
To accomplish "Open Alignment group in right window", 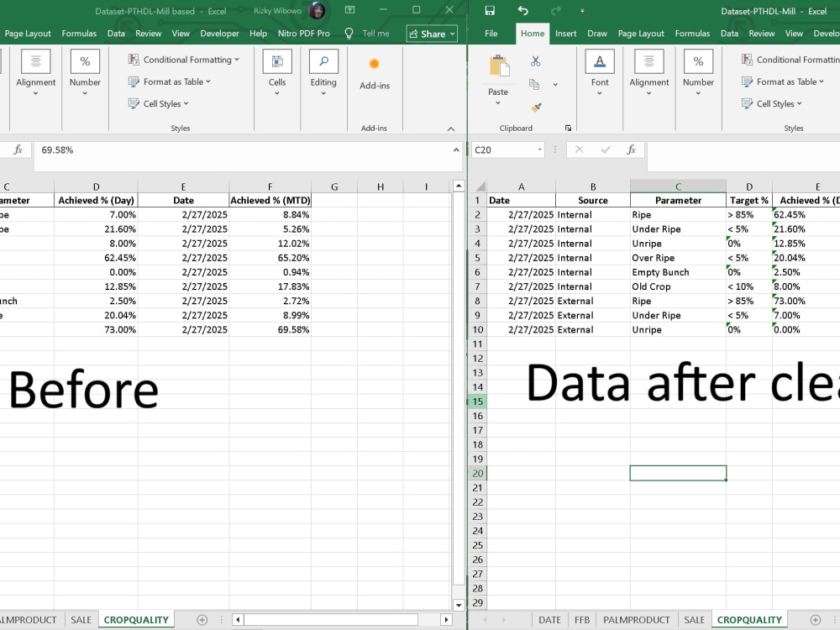I will click(648, 73).
